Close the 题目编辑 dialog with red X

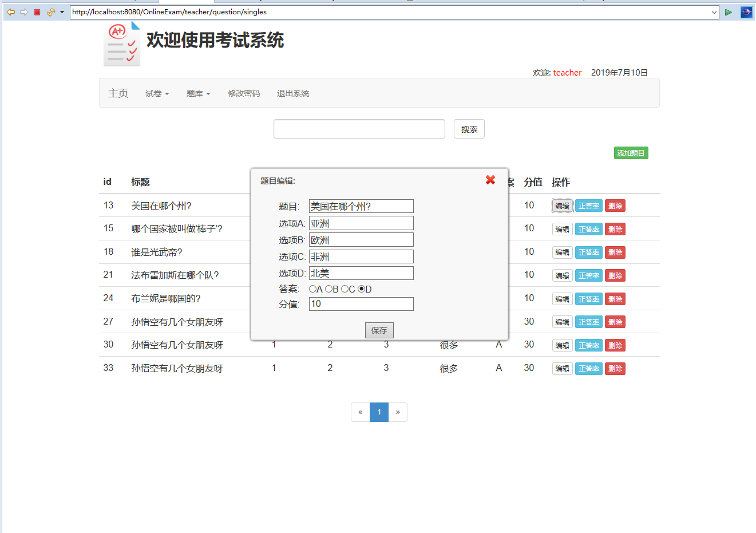tap(490, 180)
